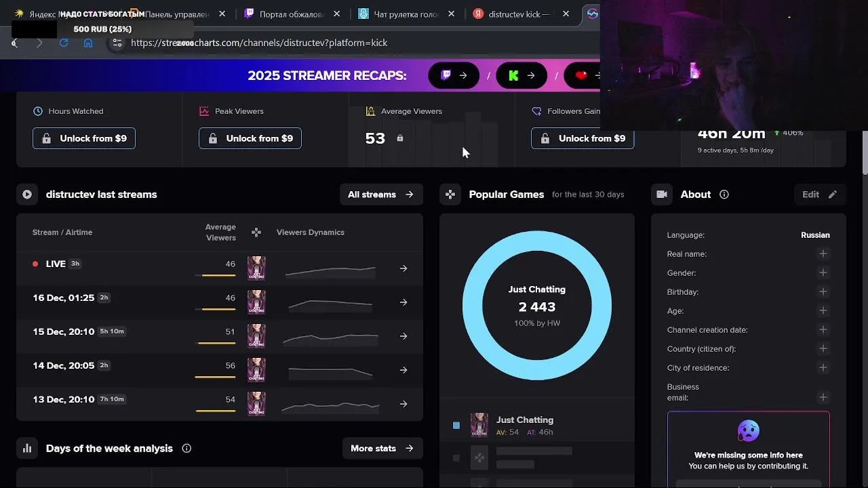
Task: Open More stats for days analysis
Action: pos(382,449)
